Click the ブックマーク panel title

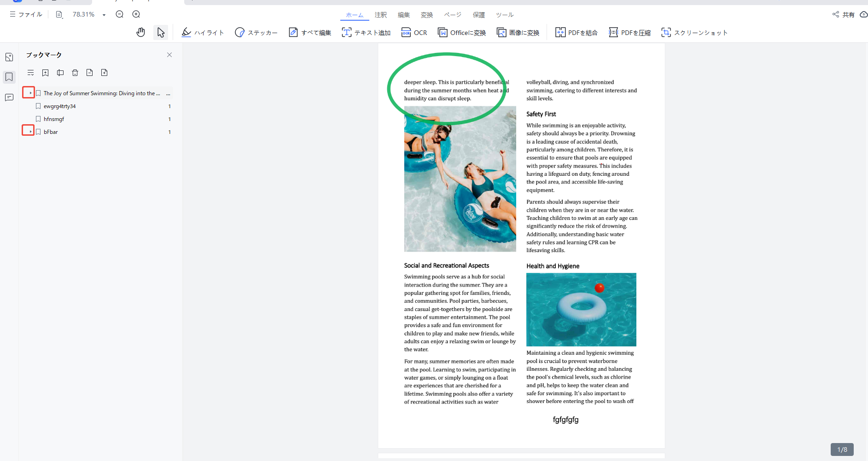(x=44, y=55)
